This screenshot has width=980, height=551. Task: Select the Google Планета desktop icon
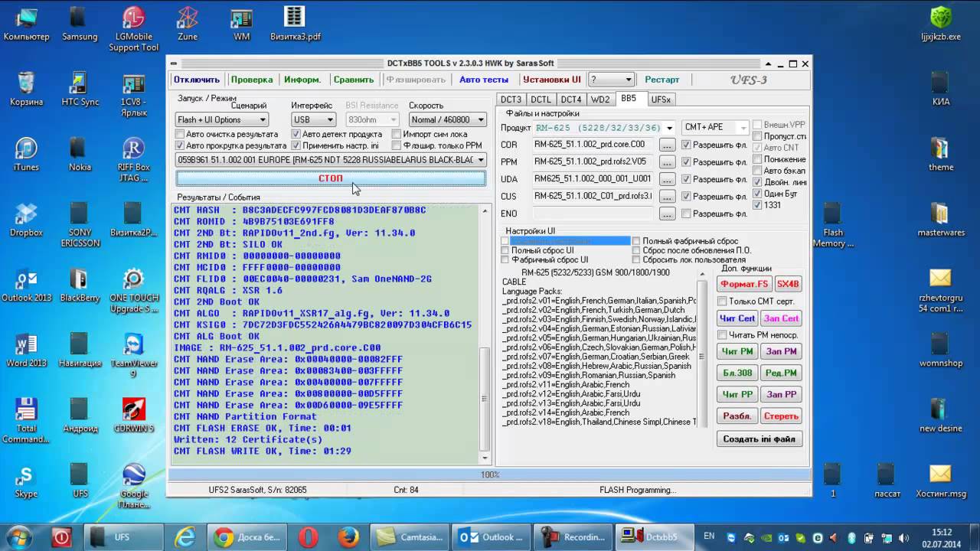pyautogui.click(x=133, y=487)
